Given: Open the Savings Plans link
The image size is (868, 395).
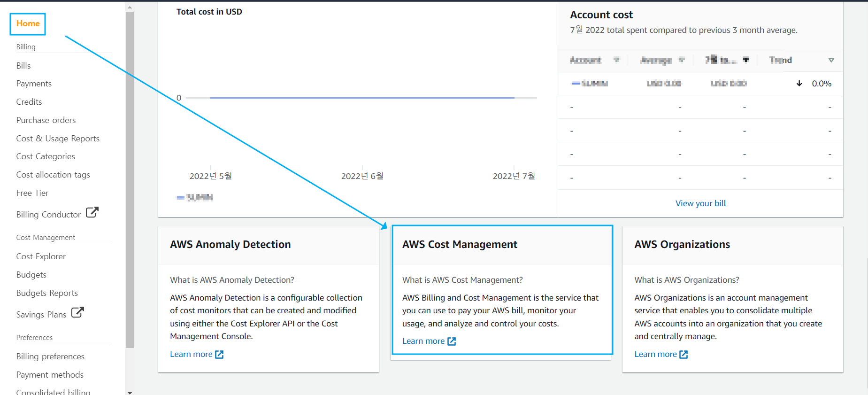Looking at the screenshot, I should click(41, 315).
